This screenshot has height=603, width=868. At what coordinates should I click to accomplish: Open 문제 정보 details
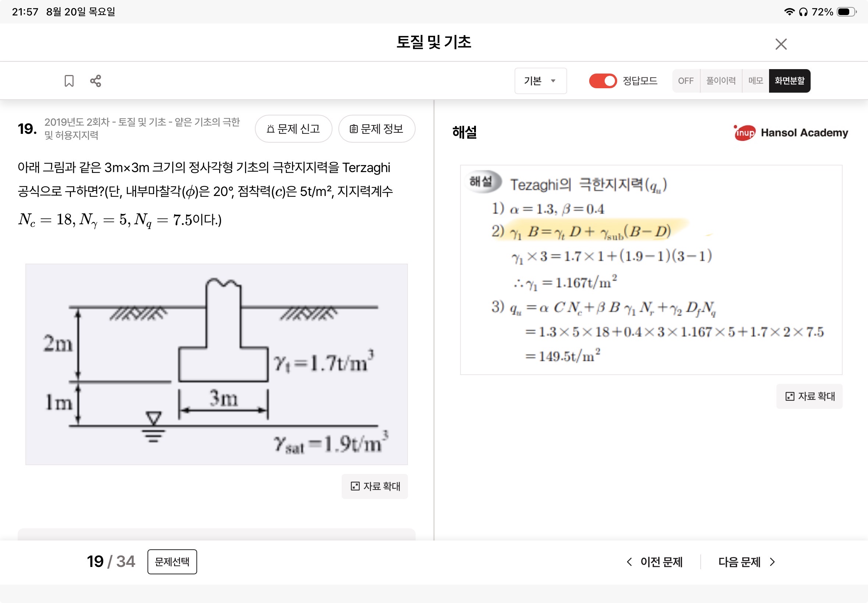point(377,129)
